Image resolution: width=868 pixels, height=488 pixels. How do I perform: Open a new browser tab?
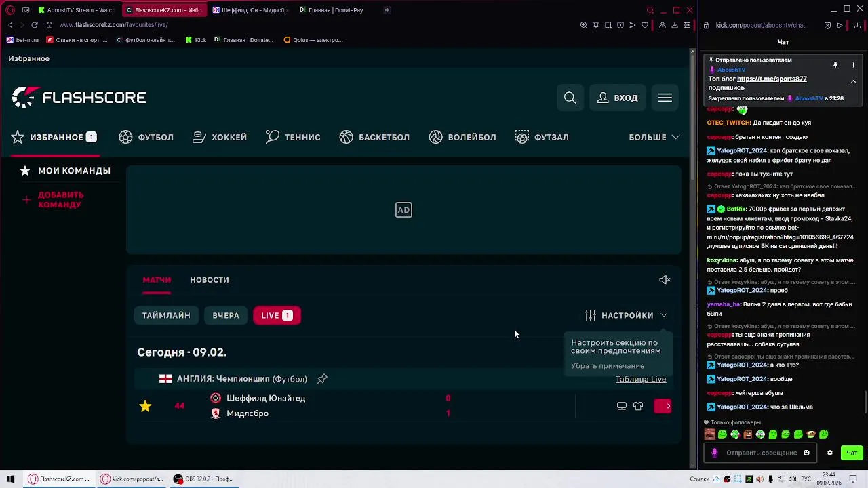[387, 10]
